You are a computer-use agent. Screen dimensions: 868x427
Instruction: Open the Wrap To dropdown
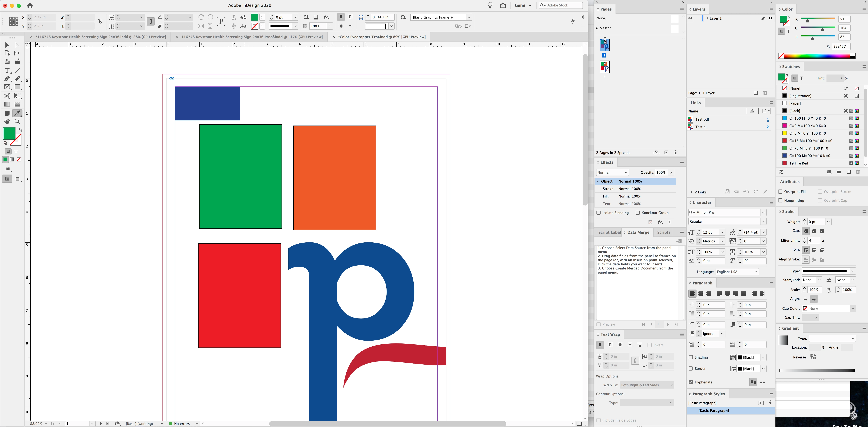pos(647,385)
